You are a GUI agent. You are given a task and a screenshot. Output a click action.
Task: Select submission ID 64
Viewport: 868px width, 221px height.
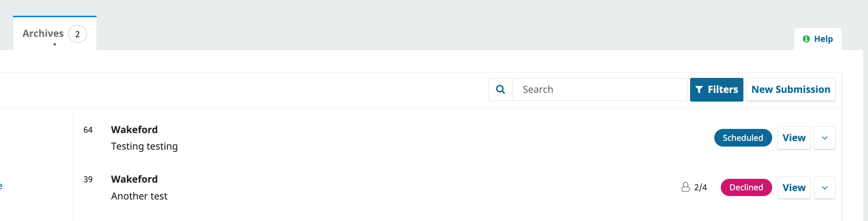[x=88, y=130]
